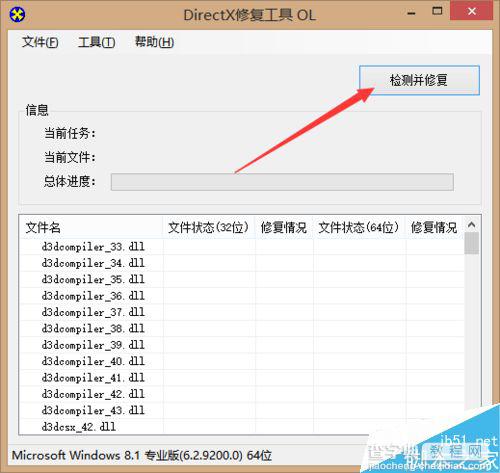Select d3dcompiler_43.dll in the list
Image resolution: width=500 pixels, height=473 pixels.
pos(93,410)
